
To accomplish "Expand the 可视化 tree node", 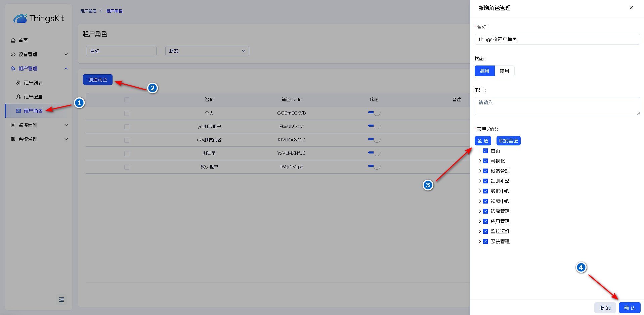I will click(480, 161).
